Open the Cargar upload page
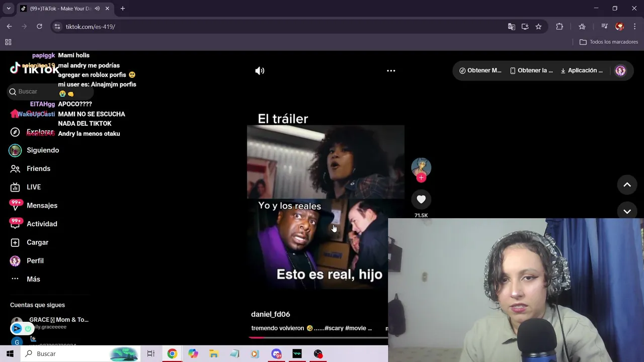This screenshot has height=362, width=644. coord(29,242)
